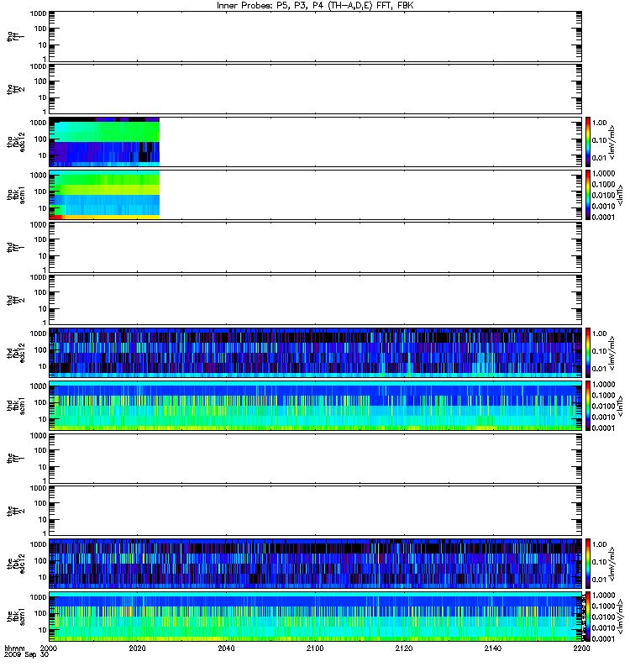630x672 pixels.
Task: Click the empty thd fff 2 plot panel
Action: [315, 300]
